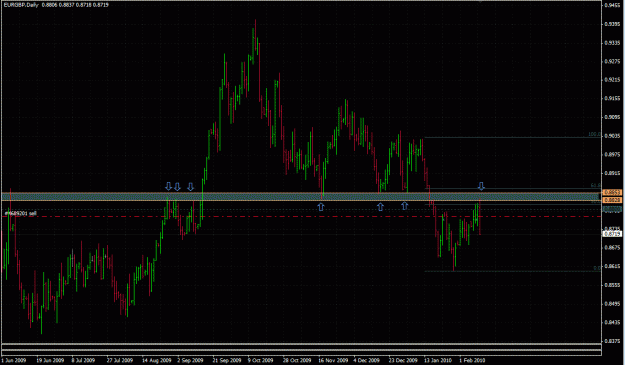Select the red dashed sell order line
The image size is (625, 365).
tap(301, 217)
